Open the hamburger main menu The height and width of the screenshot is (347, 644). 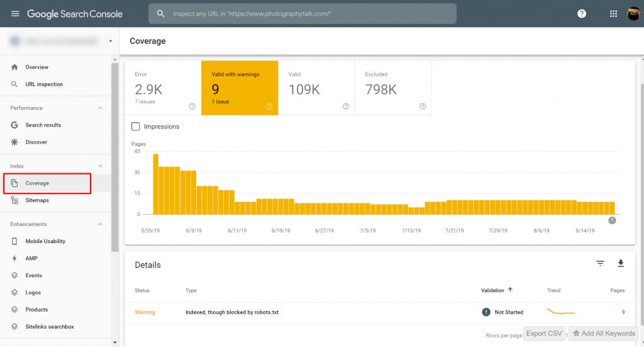[15, 14]
